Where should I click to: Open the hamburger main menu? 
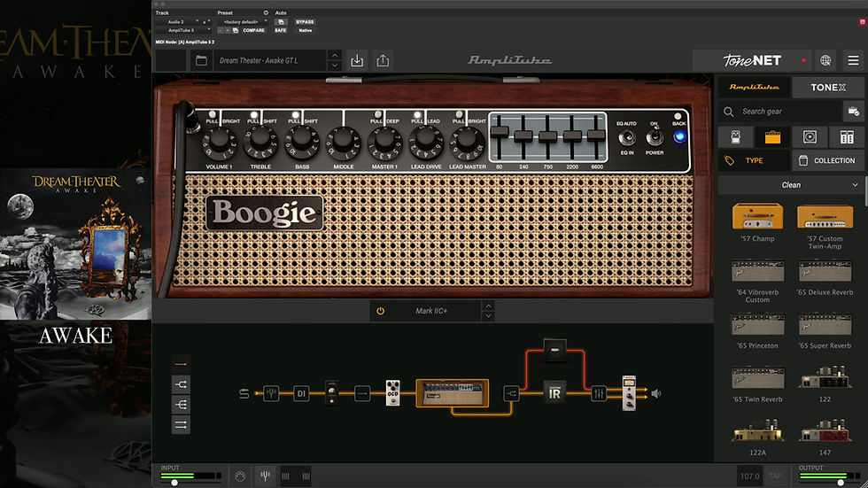(x=853, y=60)
